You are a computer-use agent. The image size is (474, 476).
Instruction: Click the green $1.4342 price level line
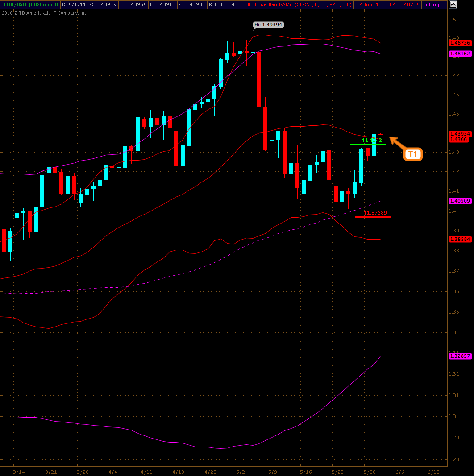(368, 144)
